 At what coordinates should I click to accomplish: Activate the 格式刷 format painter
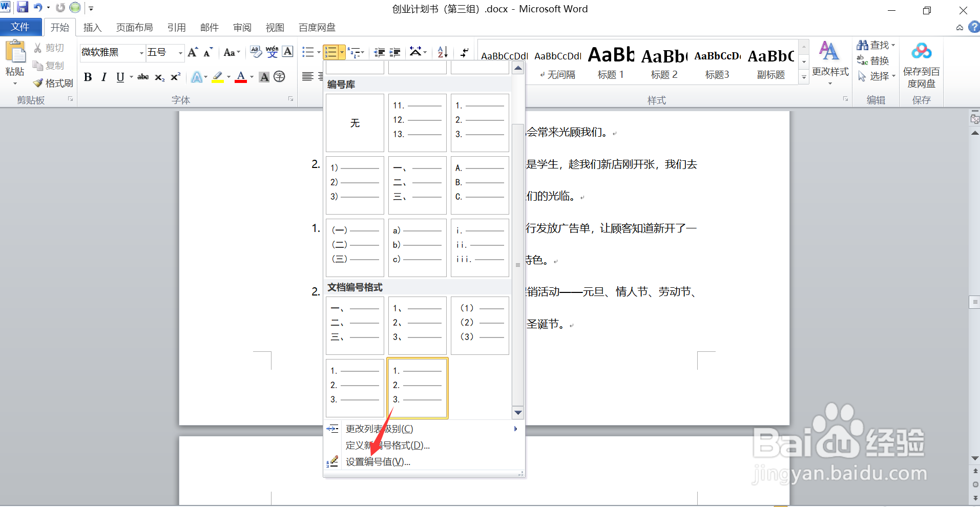coord(53,83)
